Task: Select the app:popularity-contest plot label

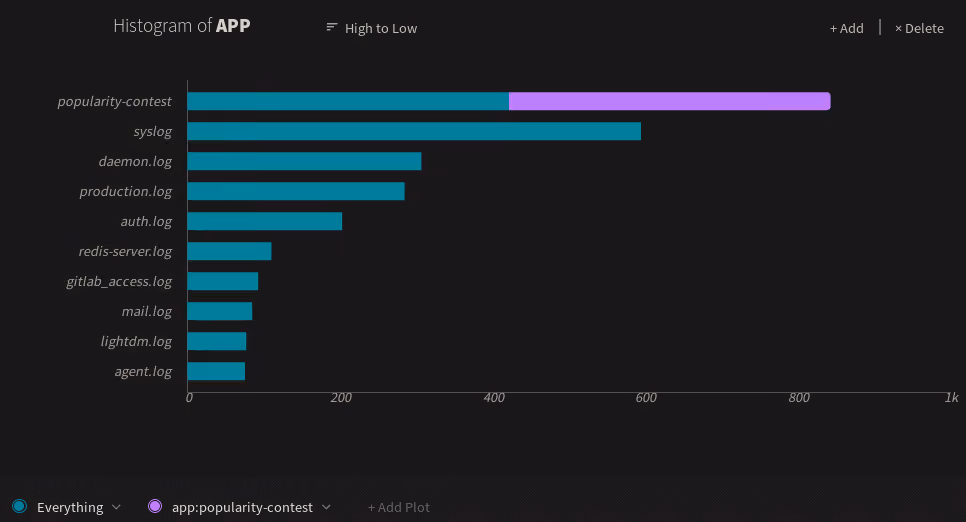Action: [242, 507]
